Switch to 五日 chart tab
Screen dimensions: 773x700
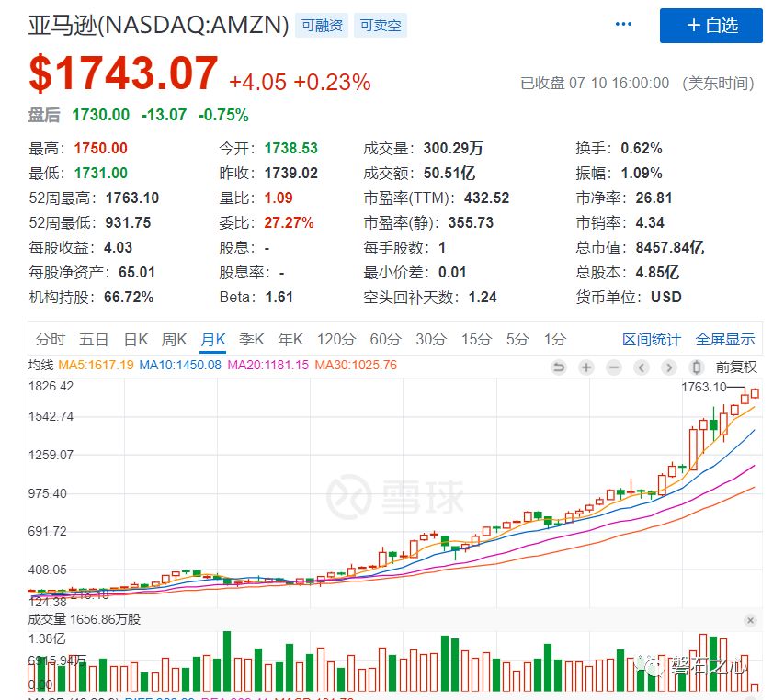click(94, 339)
